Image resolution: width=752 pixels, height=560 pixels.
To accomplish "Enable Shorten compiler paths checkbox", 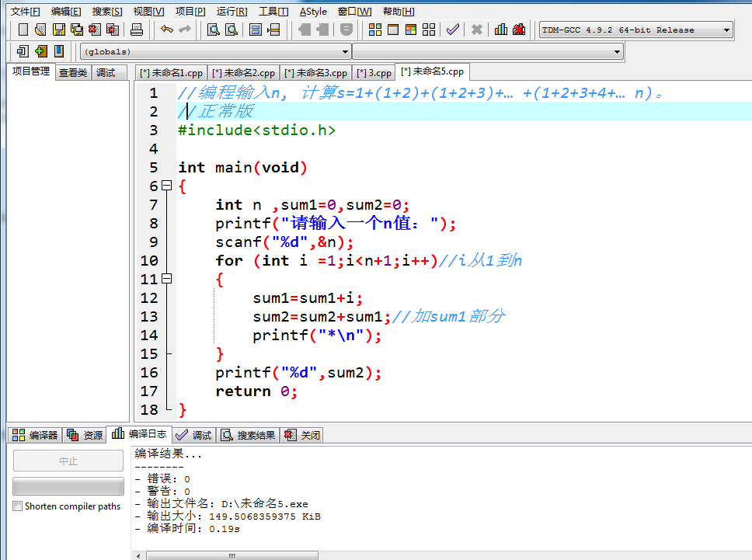I will [18, 506].
